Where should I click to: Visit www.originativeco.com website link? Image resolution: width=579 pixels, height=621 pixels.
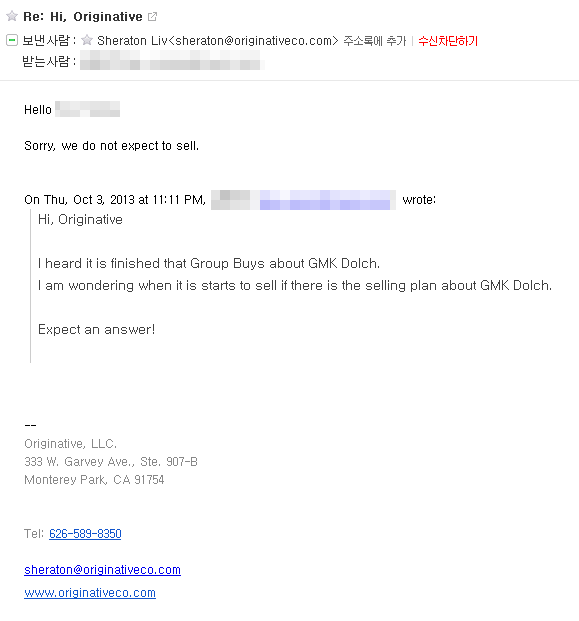pos(90,592)
